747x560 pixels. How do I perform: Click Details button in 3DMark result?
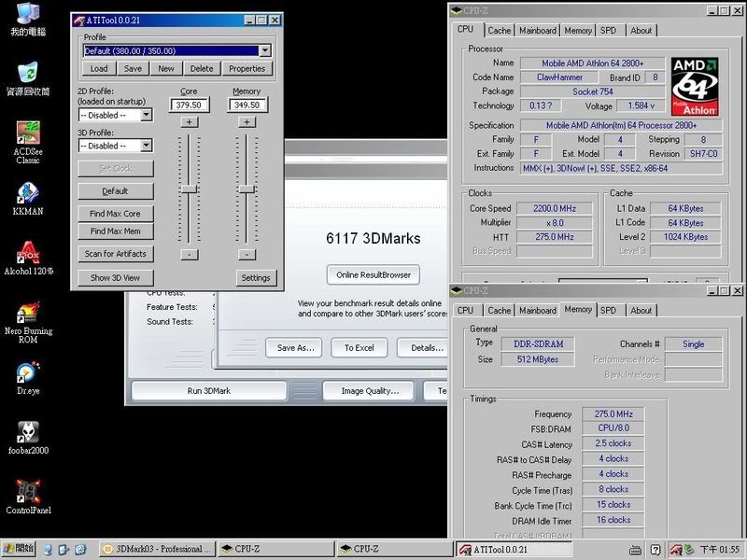point(424,348)
